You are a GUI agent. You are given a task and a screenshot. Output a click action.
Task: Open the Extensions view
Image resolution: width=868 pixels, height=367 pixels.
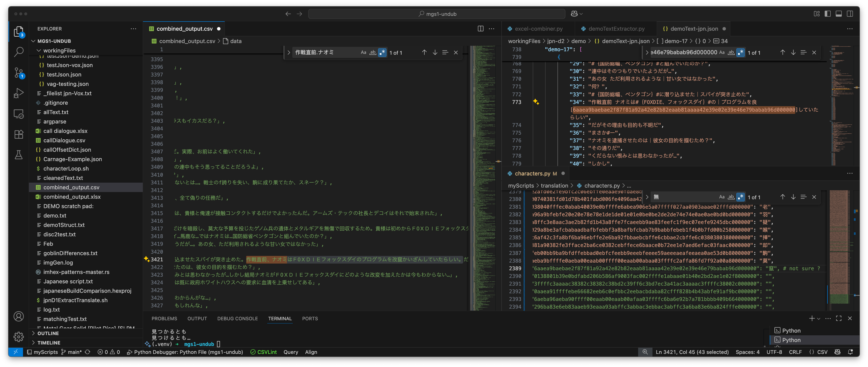coord(19,134)
